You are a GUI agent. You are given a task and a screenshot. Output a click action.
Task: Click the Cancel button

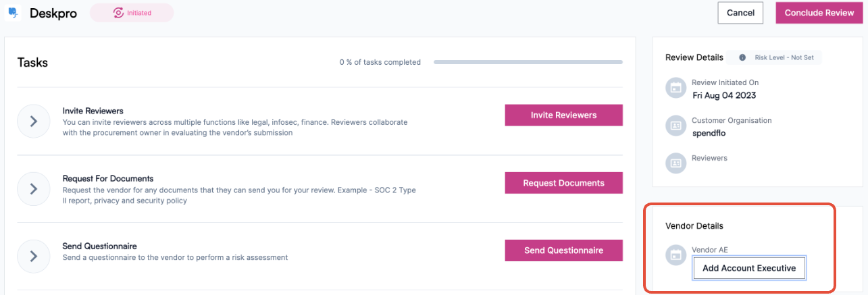tap(740, 13)
